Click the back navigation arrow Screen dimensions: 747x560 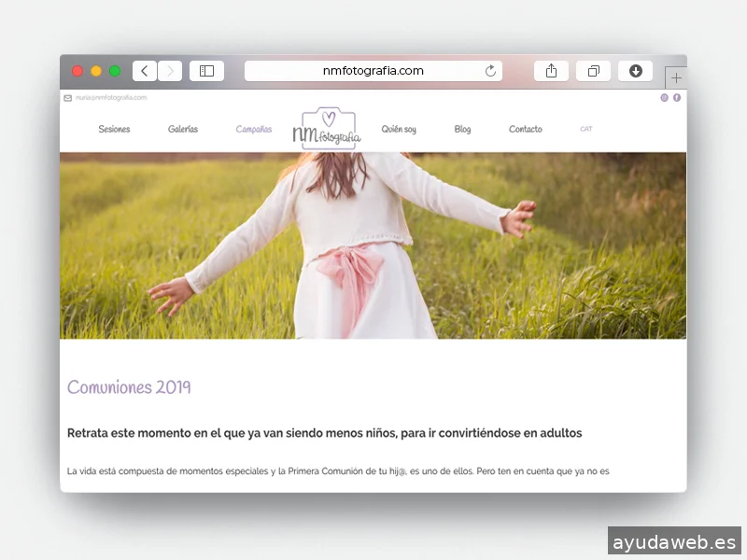144,70
